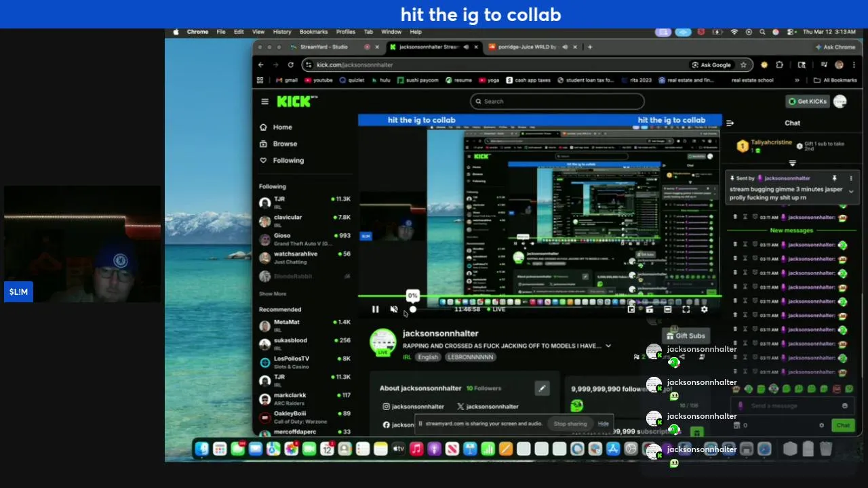The height and width of the screenshot is (488, 868).
Task: Click the Gift Subs button
Action: click(x=686, y=335)
